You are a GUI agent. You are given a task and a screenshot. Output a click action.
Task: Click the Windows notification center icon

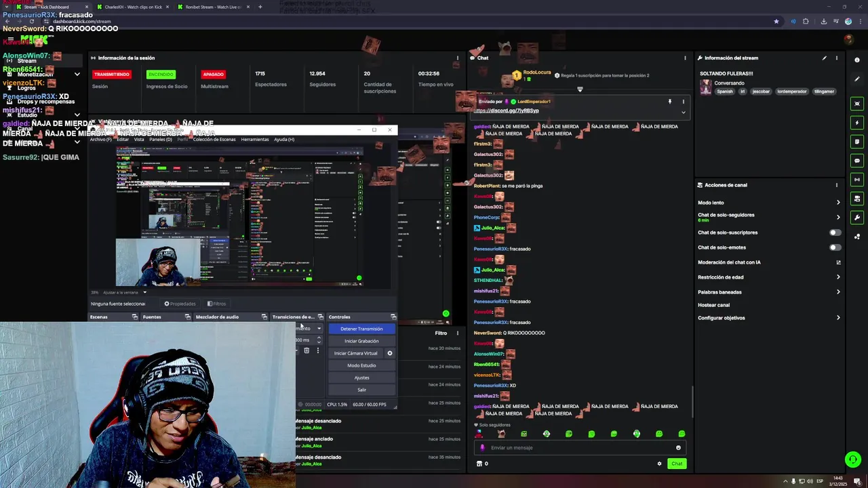click(x=858, y=481)
